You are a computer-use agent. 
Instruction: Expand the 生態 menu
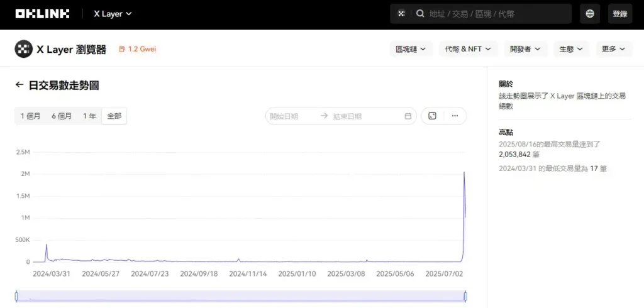[x=571, y=49]
